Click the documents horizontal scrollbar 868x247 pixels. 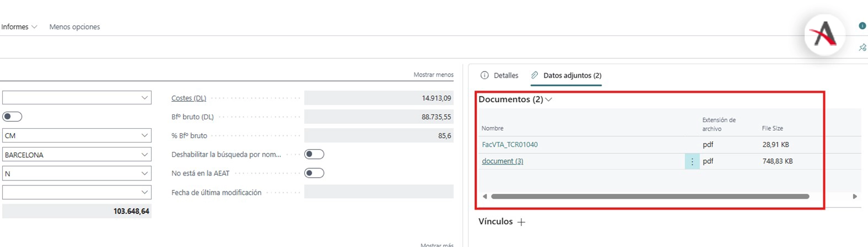click(650, 196)
